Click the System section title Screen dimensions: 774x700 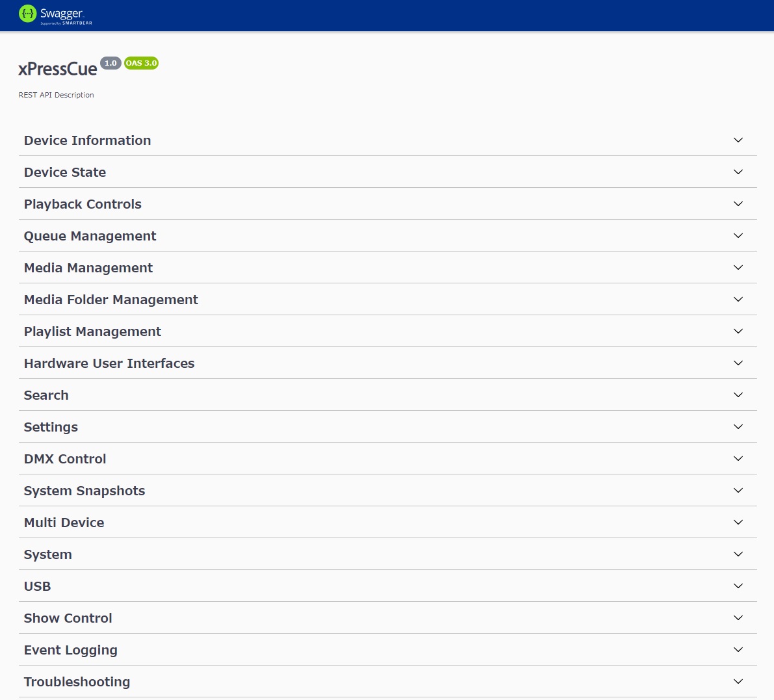point(48,555)
